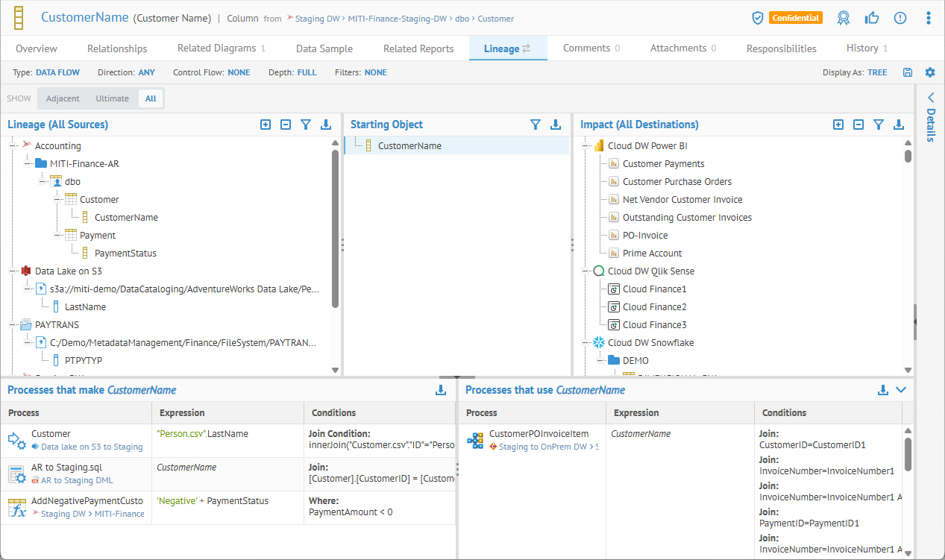Collapse the Accounting tree node
The image size is (945, 560).
click(13, 146)
